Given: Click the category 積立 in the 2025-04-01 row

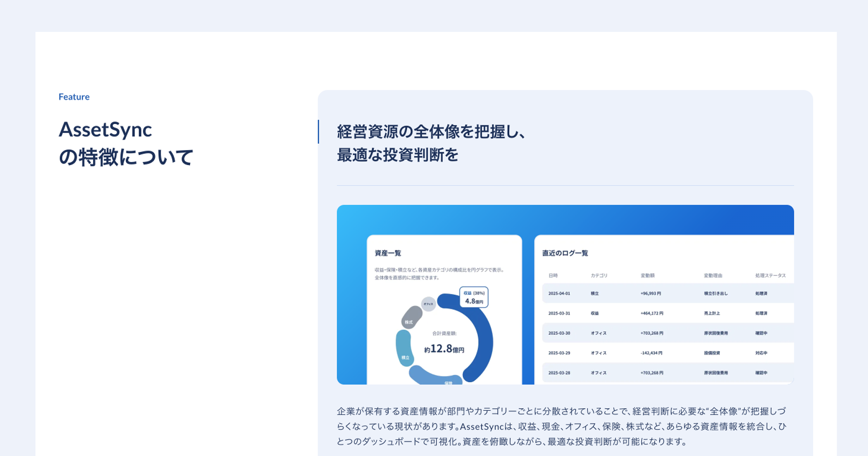Looking at the screenshot, I should (x=595, y=293).
